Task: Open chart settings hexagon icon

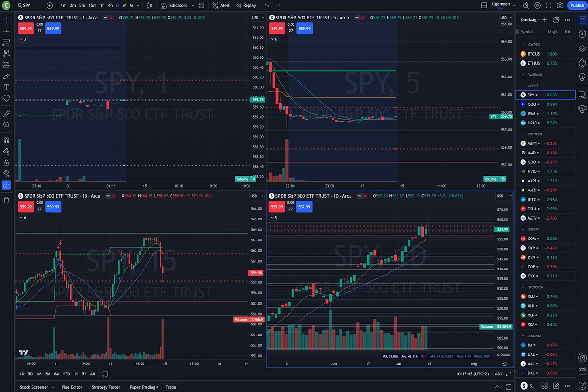Action: click(537, 5)
